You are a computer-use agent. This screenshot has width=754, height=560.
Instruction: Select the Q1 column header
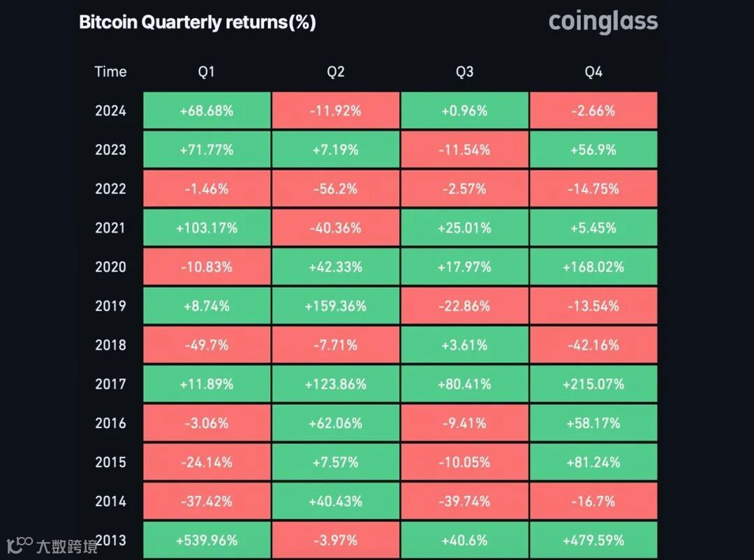[207, 72]
